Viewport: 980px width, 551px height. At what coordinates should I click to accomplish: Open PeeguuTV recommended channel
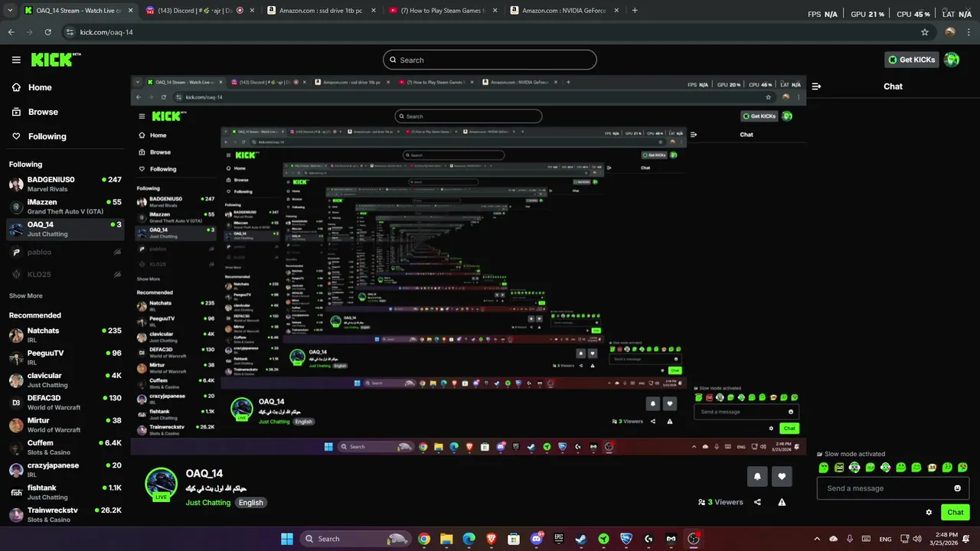pyautogui.click(x=65, y=357)
